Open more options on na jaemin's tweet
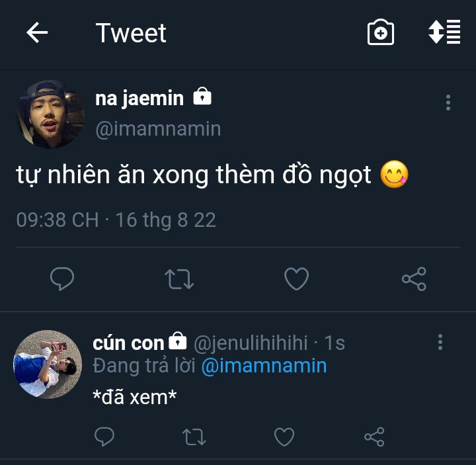 pyautogui.click(x=448, y=103)
